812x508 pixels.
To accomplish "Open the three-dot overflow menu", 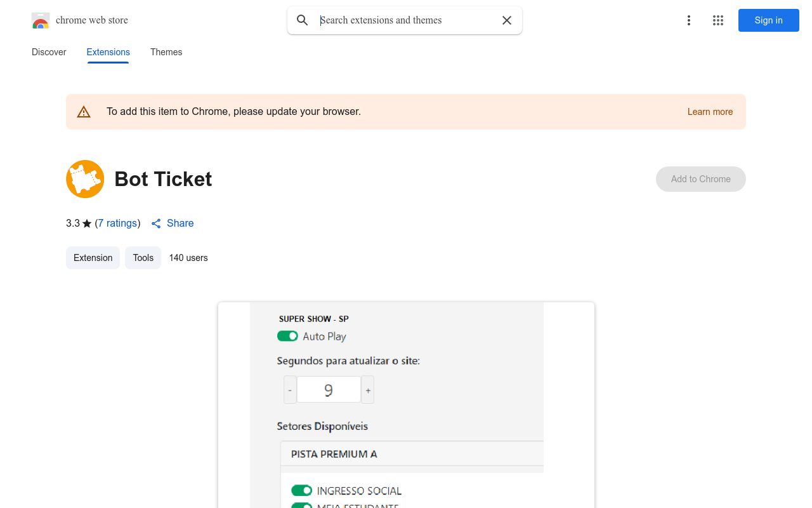I will tap(689, 20).
